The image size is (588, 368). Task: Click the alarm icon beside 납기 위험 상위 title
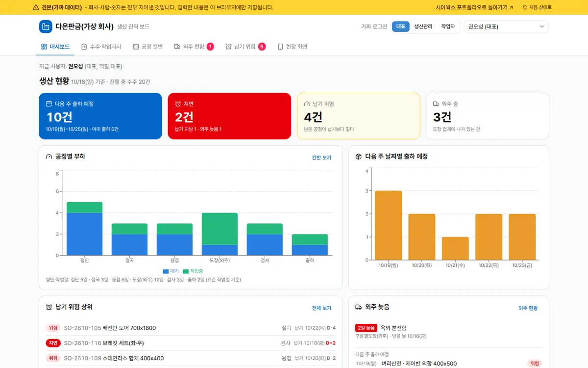click(49, 307)
